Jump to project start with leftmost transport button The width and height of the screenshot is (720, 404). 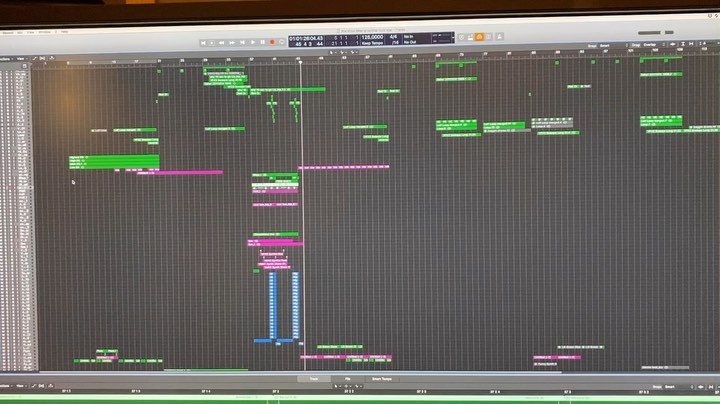click(204, 42)
